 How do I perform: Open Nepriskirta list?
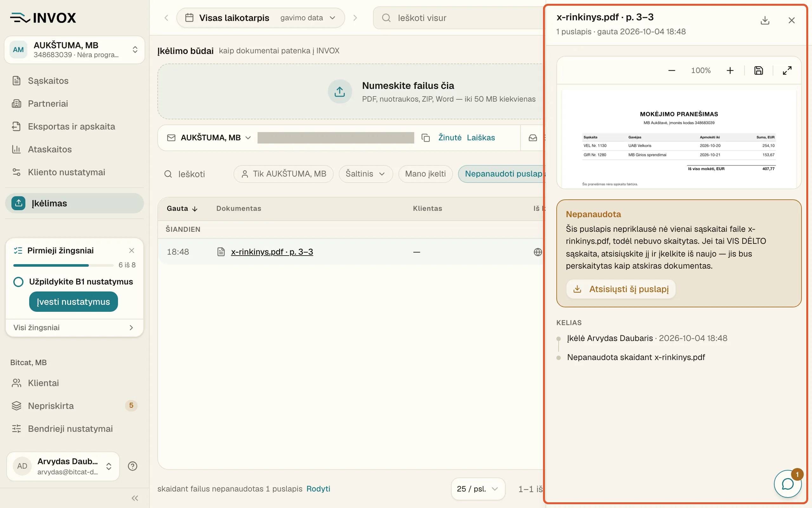point(75,406)
